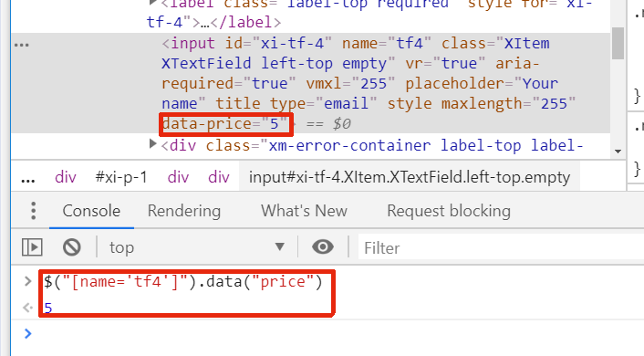This screenshot has height=356, width=644.
Task: Expand the label-top required label node
Action: click(x=152, y=3)
